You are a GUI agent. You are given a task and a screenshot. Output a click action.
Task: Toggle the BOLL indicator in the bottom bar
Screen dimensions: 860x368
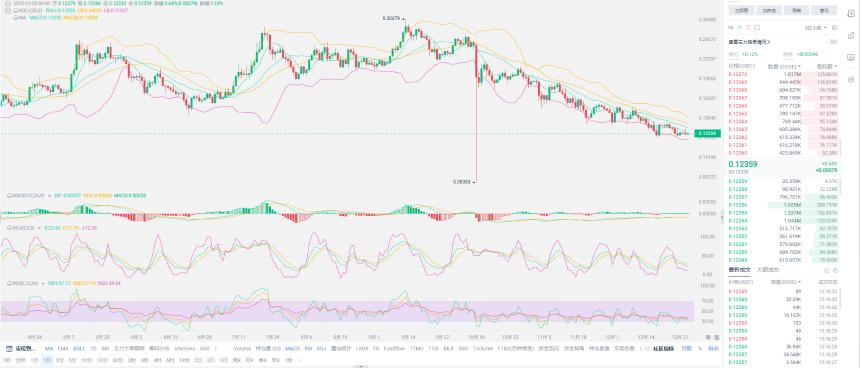coord(79,349)
